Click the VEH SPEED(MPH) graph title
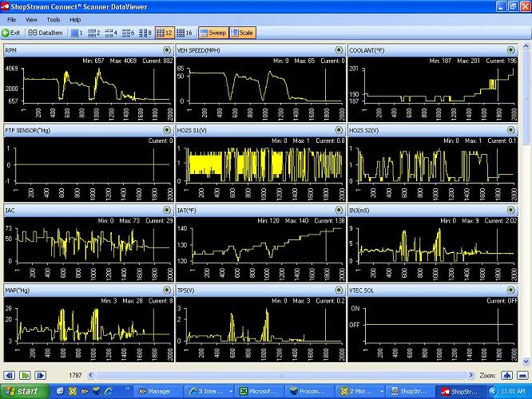The image size is (532, 399). point(198,50)
